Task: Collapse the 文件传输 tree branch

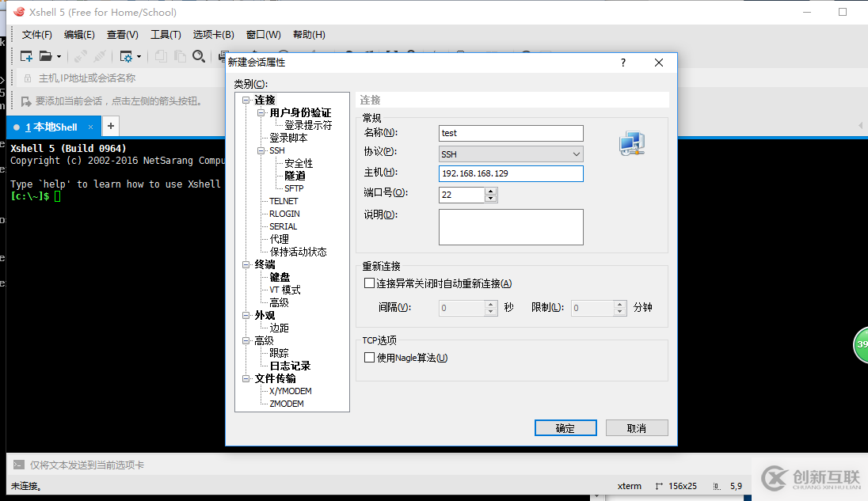Action: point(247,378)
